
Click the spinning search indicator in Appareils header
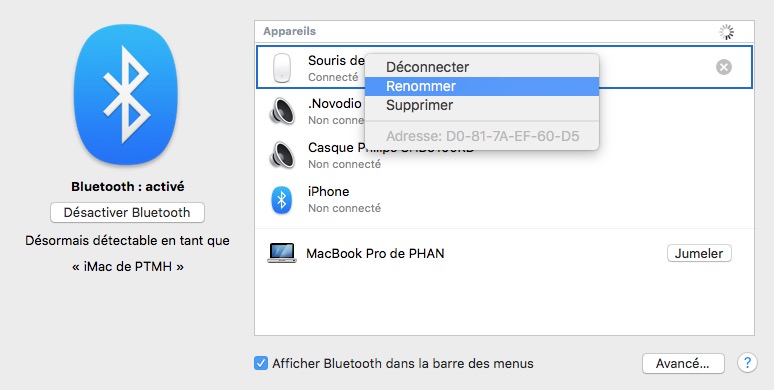727,32
